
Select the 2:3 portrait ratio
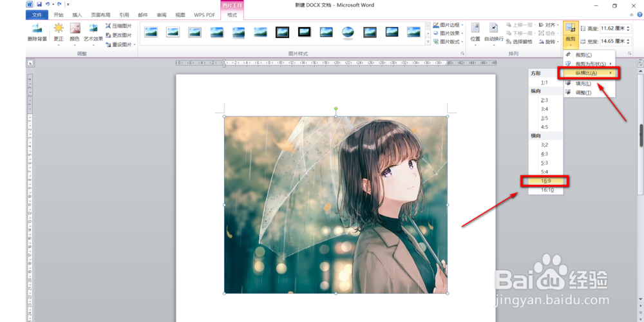coord(545,100)
